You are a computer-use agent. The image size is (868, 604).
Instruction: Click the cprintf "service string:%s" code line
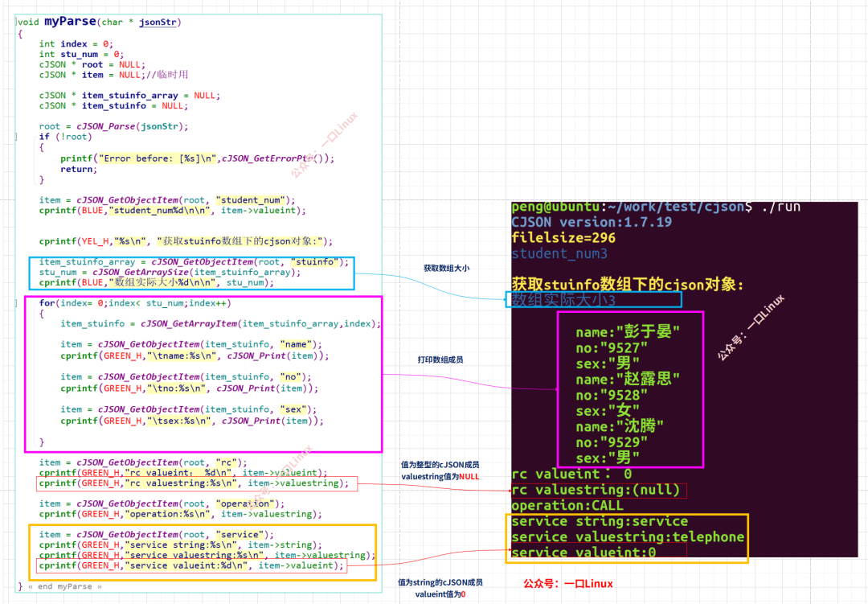coord(181,545)
